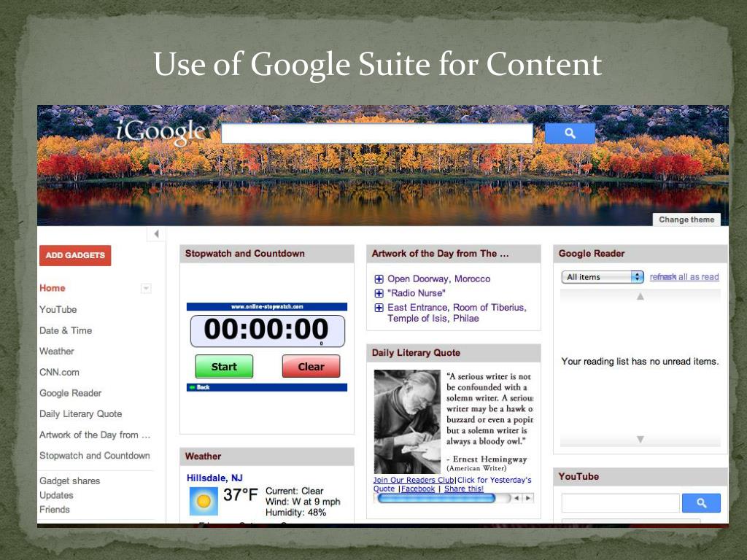Click the Daily Literary Quote gadget title

(x=416, y=353)
